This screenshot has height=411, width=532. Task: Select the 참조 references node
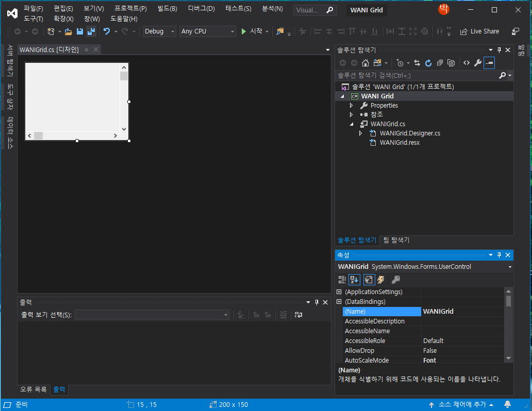tap(377, 115)
